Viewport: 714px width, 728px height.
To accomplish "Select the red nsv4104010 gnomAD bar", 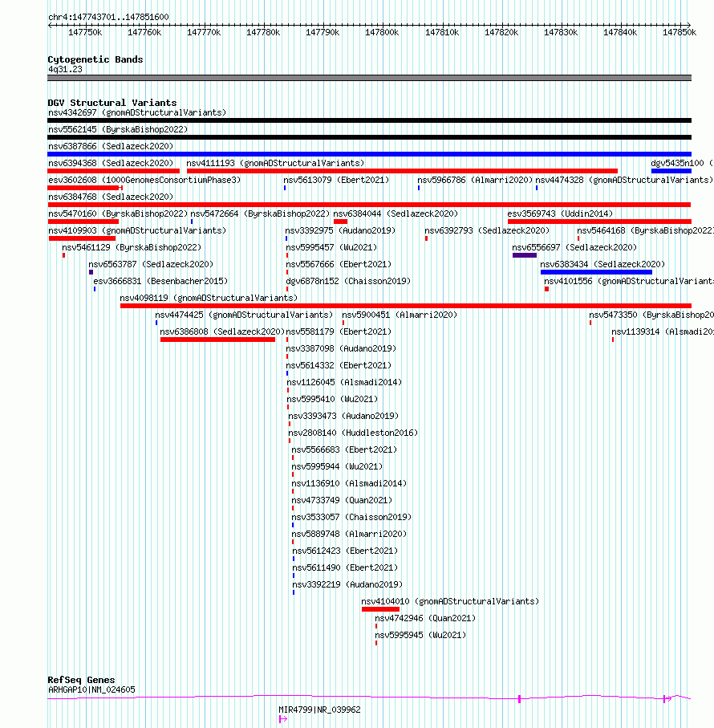I will click(x=380, y=609).
